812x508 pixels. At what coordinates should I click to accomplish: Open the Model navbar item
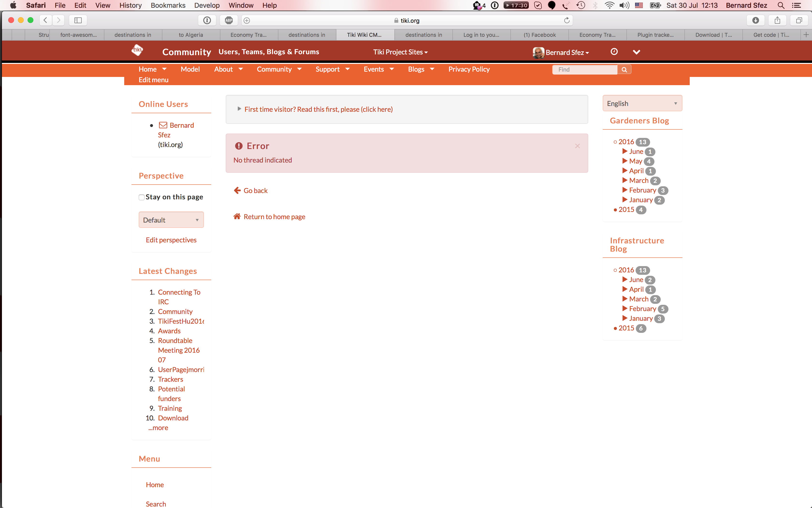click(x=190, y=69)
